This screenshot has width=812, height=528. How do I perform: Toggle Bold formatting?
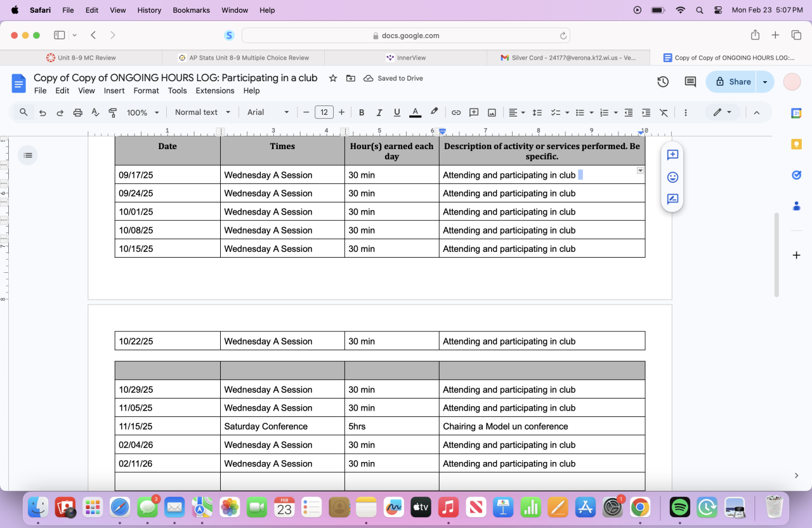click(x=362, y=112)
